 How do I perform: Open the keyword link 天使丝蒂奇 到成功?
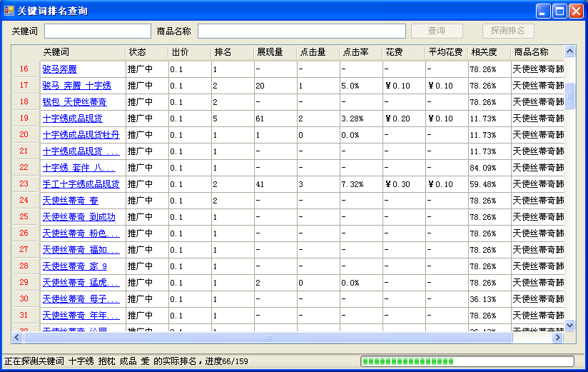tap(79, 217)
